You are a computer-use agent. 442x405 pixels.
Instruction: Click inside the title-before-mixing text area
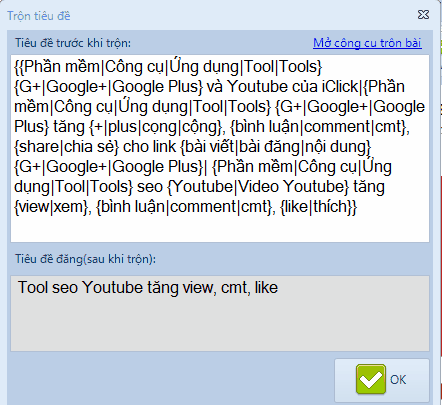tap(220, 149)
